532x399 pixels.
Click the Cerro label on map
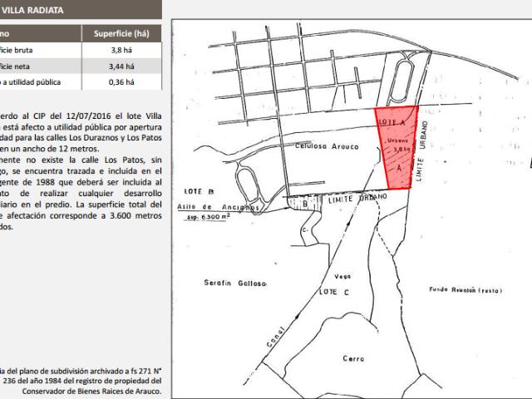point(353,358)
